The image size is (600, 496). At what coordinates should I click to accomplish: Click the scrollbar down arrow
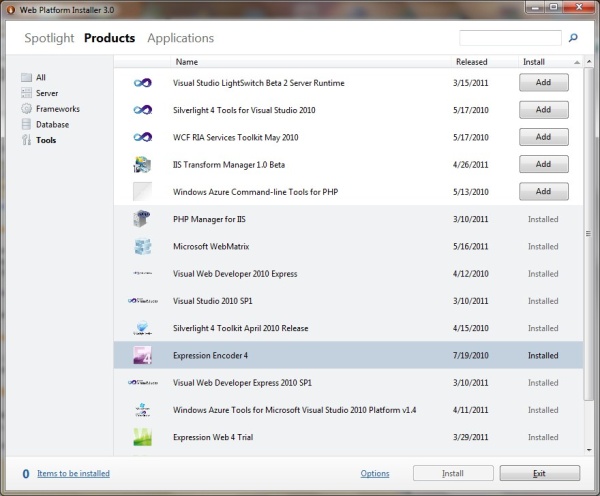589,450
